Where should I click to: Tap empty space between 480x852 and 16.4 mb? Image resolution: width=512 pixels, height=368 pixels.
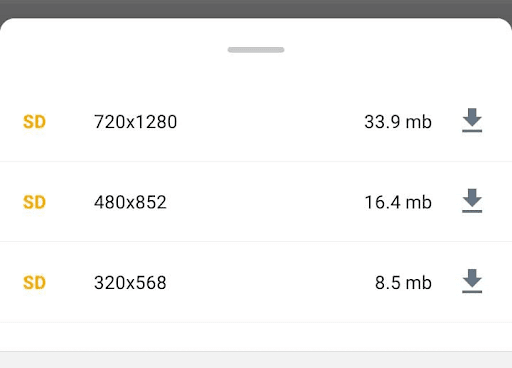(x=265, y=202)
